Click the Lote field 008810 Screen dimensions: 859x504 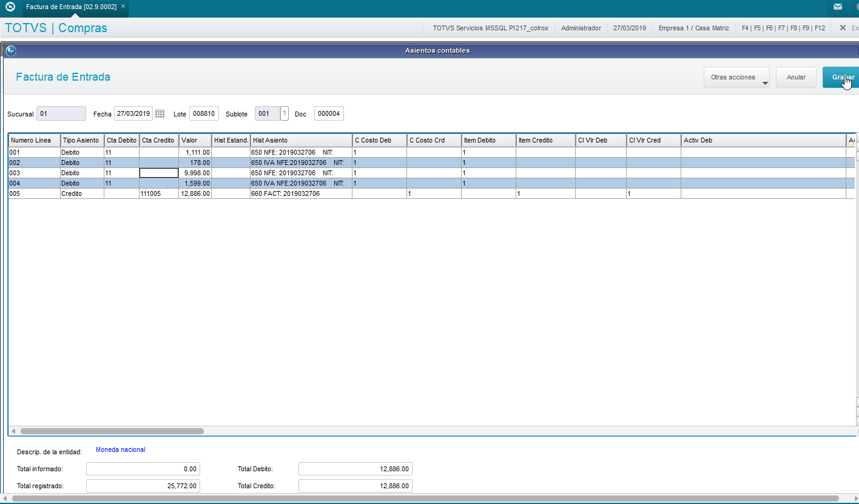click(x=204, y=113)
